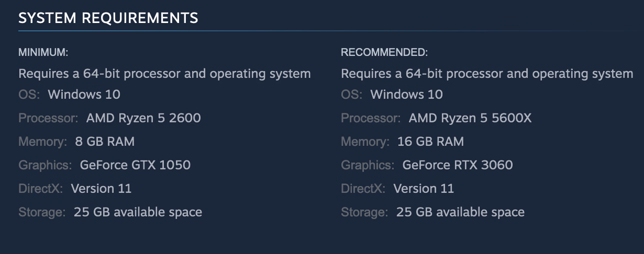This screenshot has width=644, height=254.
Task: Click the Recommended 25 GB available space text
Action: [x=460, y=212]
